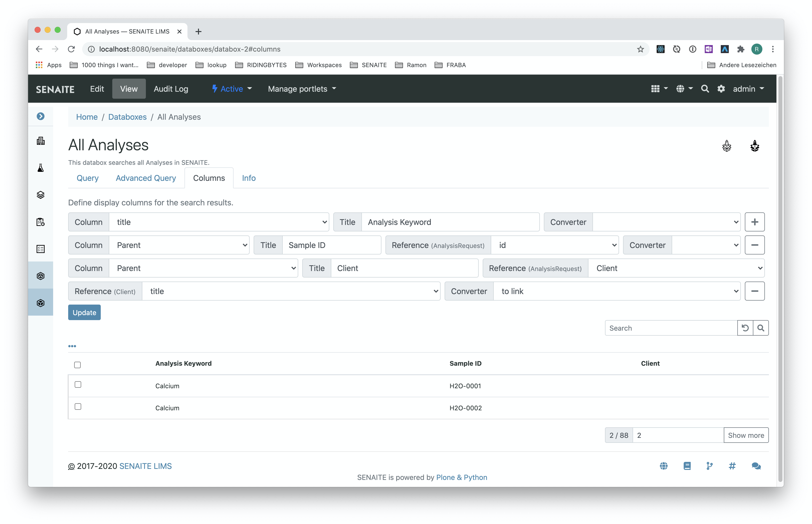Switch to the Query tab
This screenshot has height=524, width=812.
pyautogui.click(x=87, y=178)
